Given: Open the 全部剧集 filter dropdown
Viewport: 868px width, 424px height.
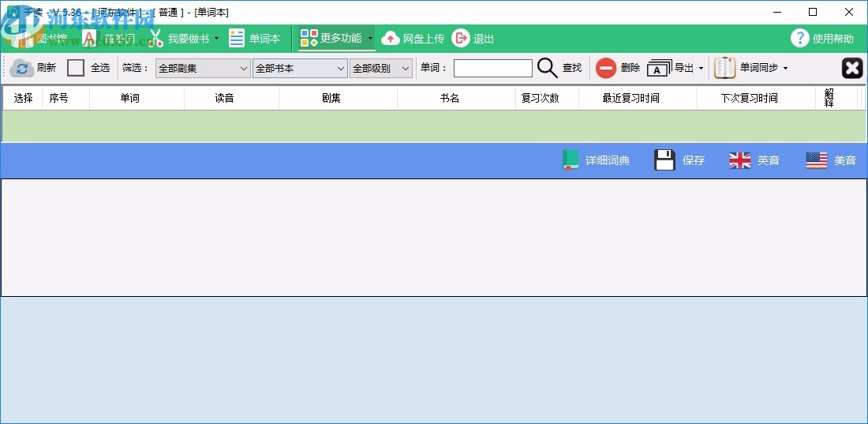Looking at the screenshot, I should pos(203,68).
